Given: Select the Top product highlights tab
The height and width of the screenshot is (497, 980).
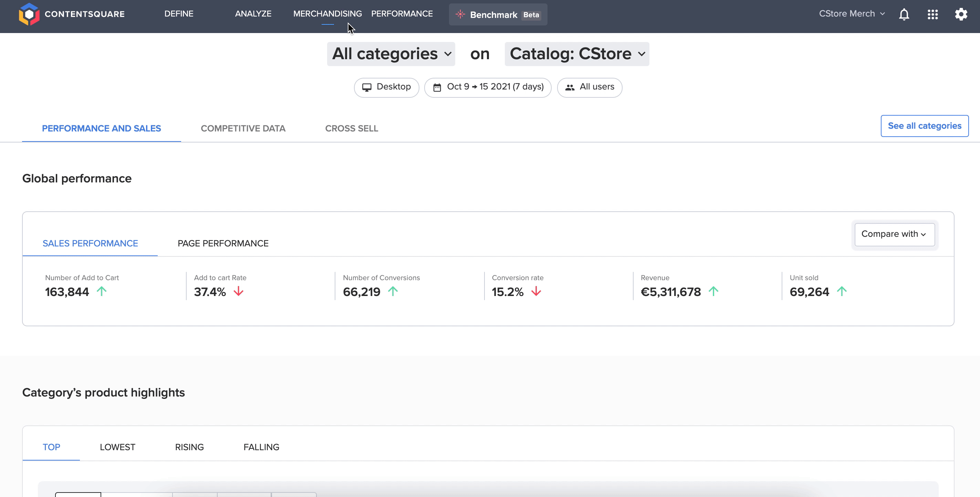Looking at the screenshot, I should (51, 447).
